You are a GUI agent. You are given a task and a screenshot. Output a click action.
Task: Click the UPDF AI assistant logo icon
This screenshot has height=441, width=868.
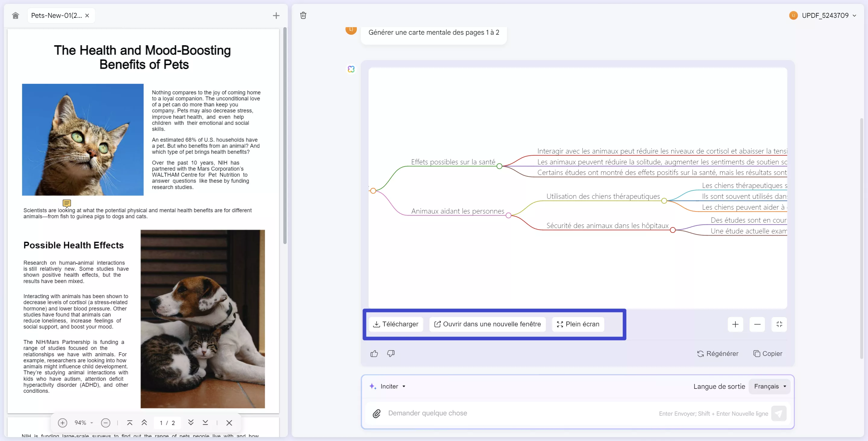pyautogui.click(x=351, y=69)
